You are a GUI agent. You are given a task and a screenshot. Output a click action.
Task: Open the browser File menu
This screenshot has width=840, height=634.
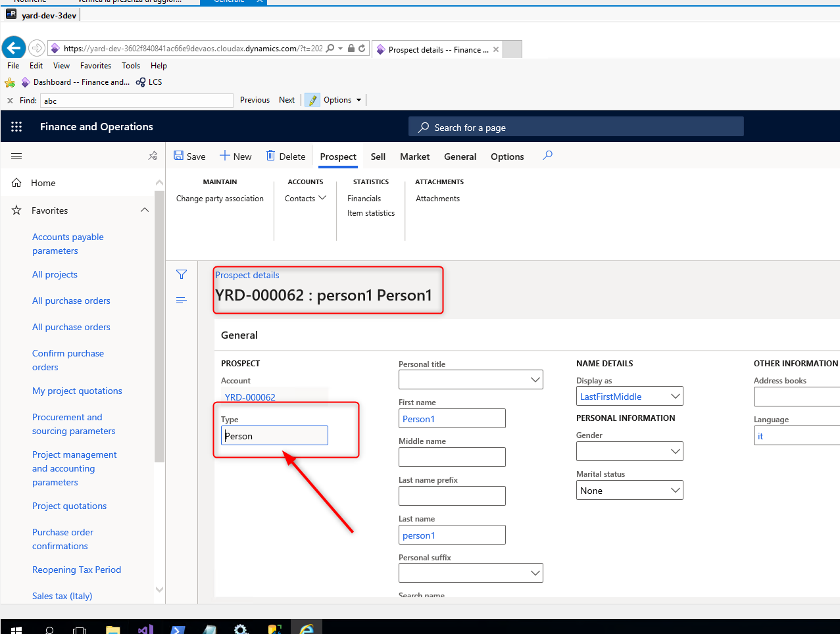(x=13, y=66)
